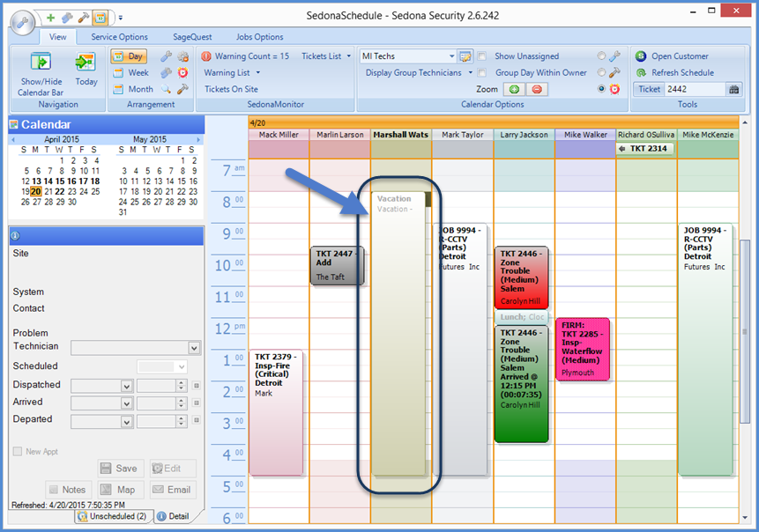Open pink FIRM TKT 2285 Insp-Waterflow appointment
759x532 pixels.
(583, 349)
